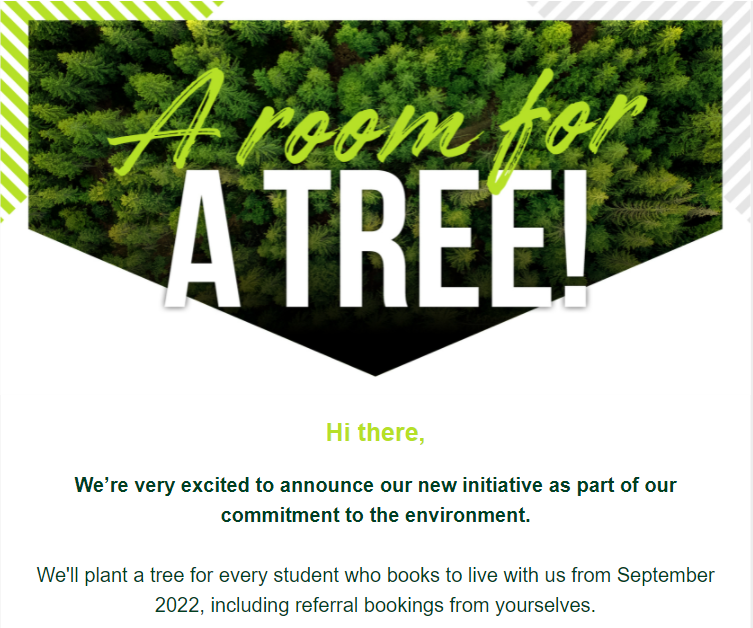Click the exclamation mark after TREE
753x628 pixels.
coord(575,239)
